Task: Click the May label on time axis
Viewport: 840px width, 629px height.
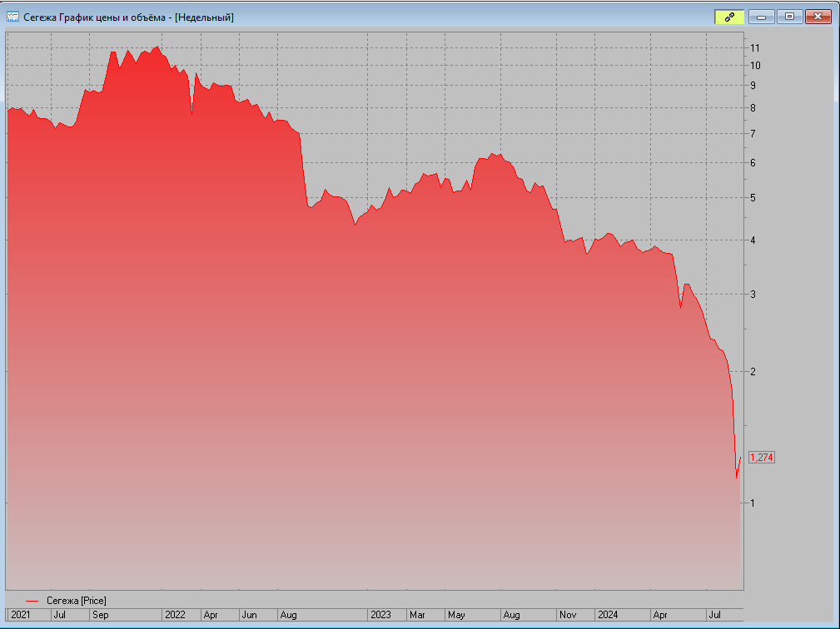Action: pyautogui.click(x=456, y=615)
